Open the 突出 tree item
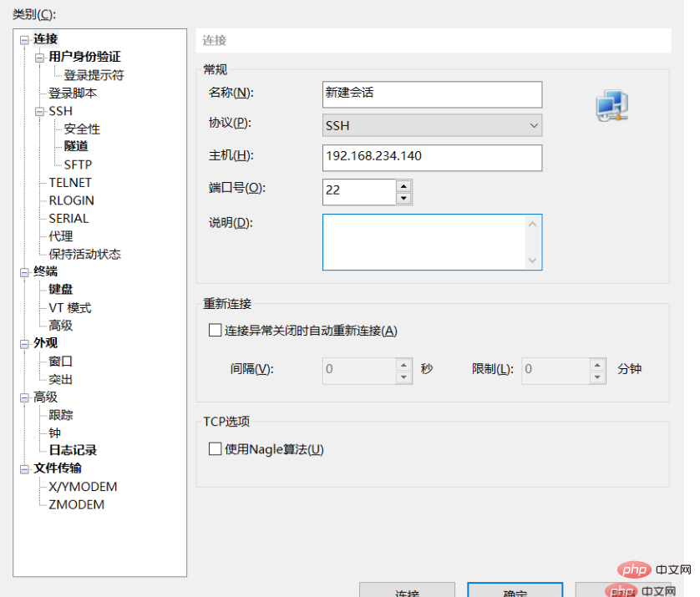Viewport: 700px width, 597px height. click(61, 379)
